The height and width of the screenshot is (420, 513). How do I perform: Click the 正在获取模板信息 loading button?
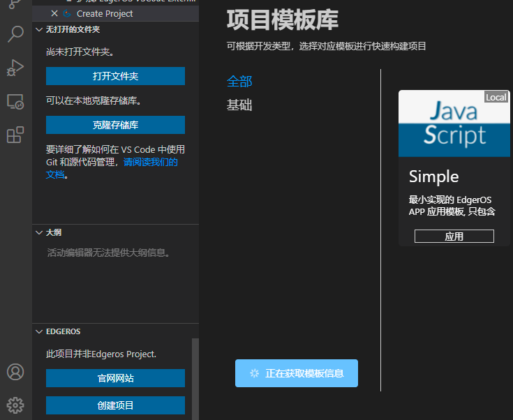point(297,373)
